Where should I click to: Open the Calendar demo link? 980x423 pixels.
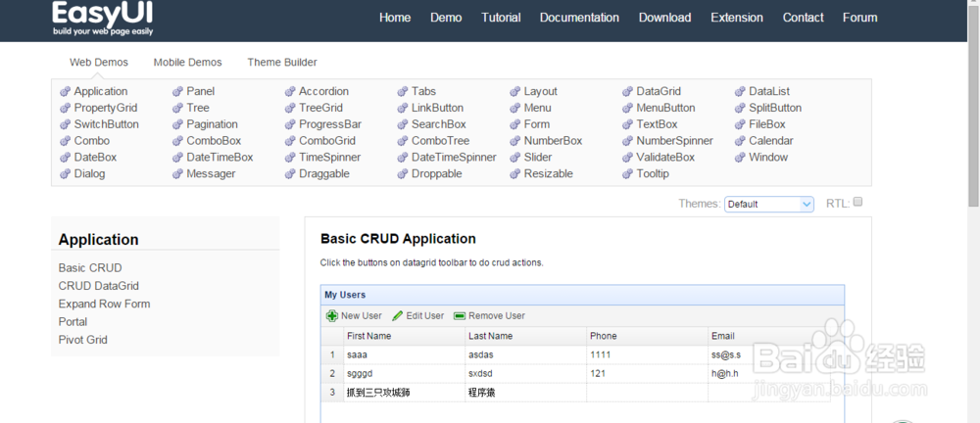(771, 141)
